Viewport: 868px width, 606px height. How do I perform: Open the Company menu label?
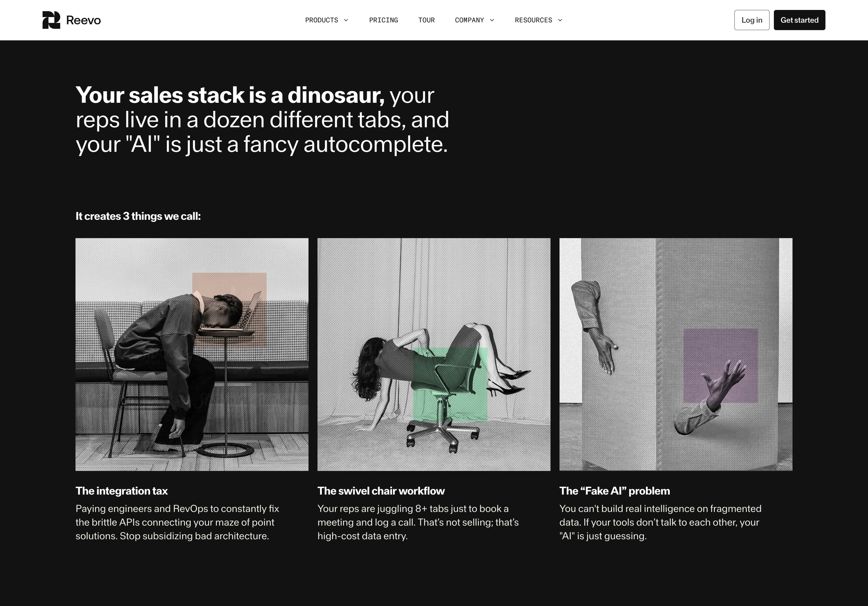469,20
